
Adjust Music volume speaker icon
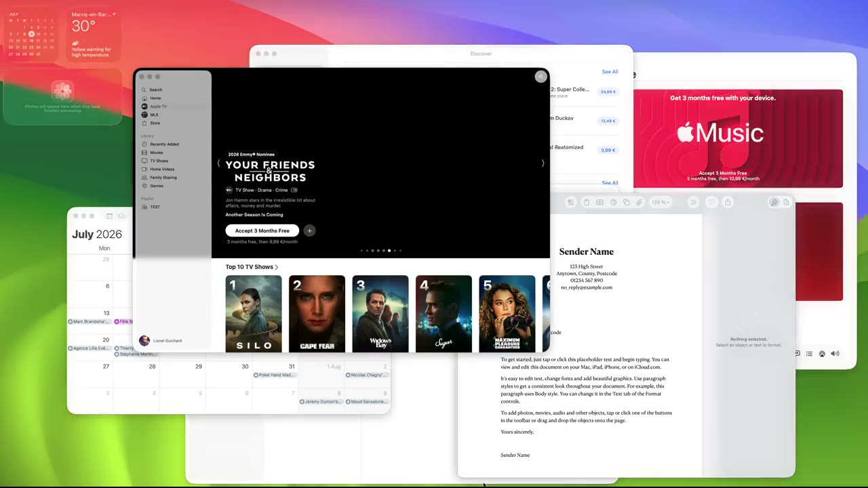pos(835,354)
